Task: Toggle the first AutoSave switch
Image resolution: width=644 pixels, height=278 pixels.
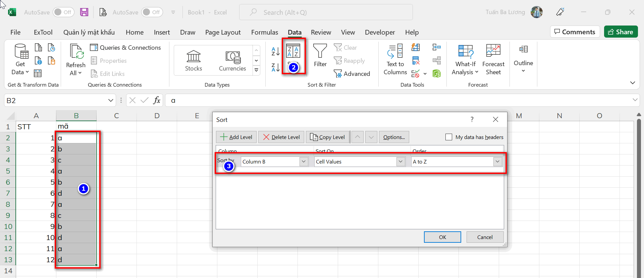Action: pos(63,12)
